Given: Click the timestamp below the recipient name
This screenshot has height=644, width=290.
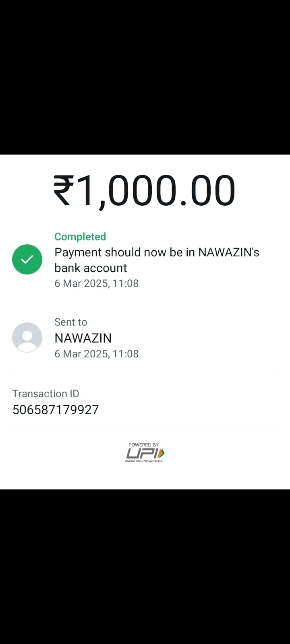Looking at the screenshot, I should pyautogui.click(x=96, y=354).
